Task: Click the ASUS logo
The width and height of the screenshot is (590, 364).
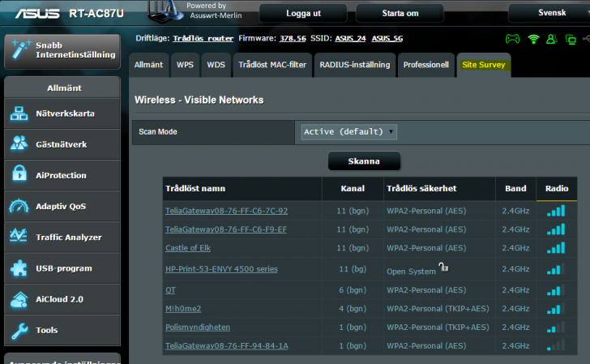Action: pyautogui.click(x=37, y=14)
